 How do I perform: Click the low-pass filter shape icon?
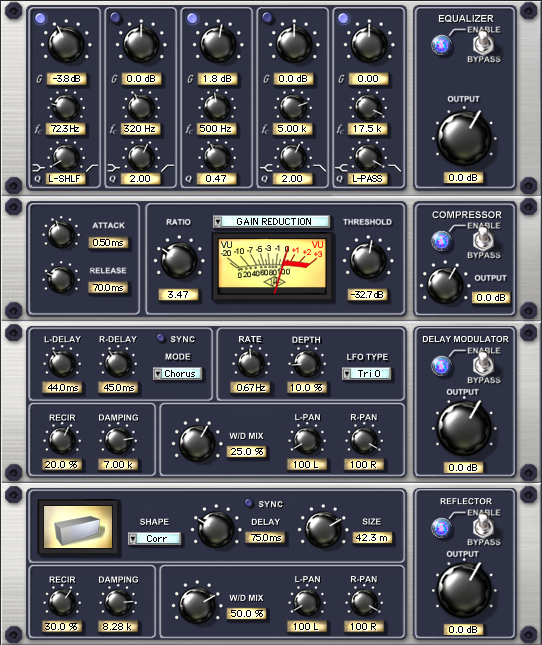(x=395, y=167)
